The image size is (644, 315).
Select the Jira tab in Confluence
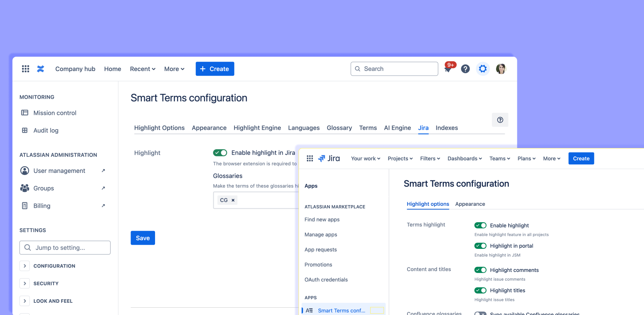pos(423,128)
